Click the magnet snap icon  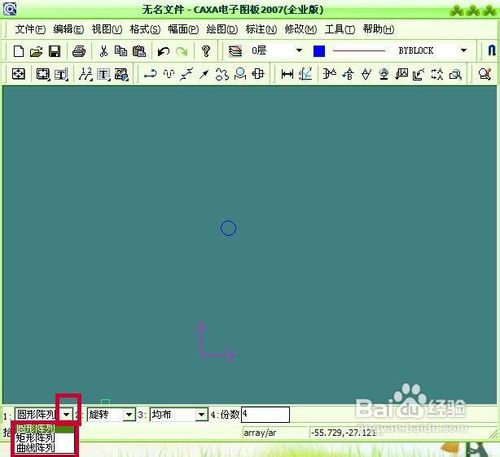pos(492,51)
